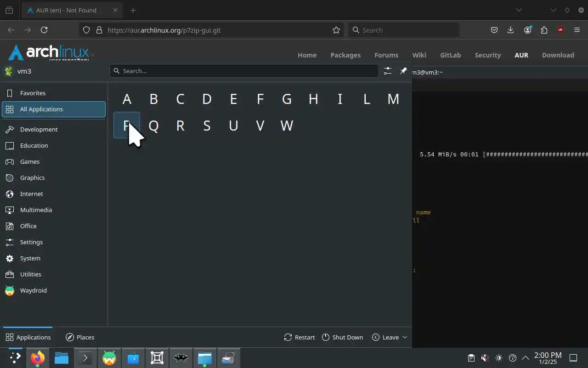588x368 pixels.
Task: Click the Shut Down button
Action: pyautogui.click(x=343, y=337)
